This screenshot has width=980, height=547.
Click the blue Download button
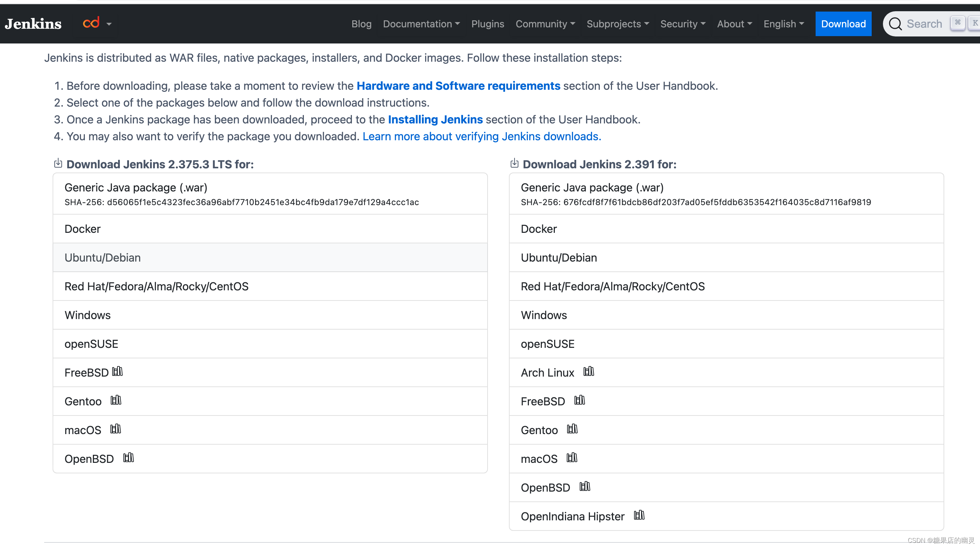843,24
